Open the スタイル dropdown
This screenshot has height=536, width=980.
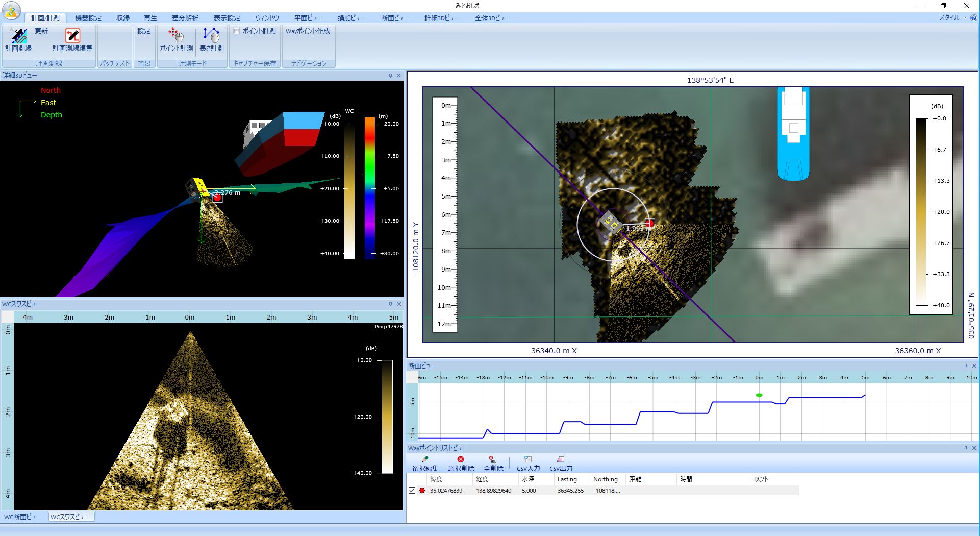[952, 18]
